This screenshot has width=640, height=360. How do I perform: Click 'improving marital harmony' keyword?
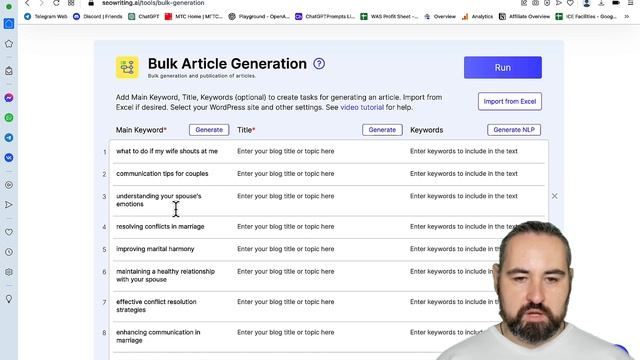click(155, 249)
